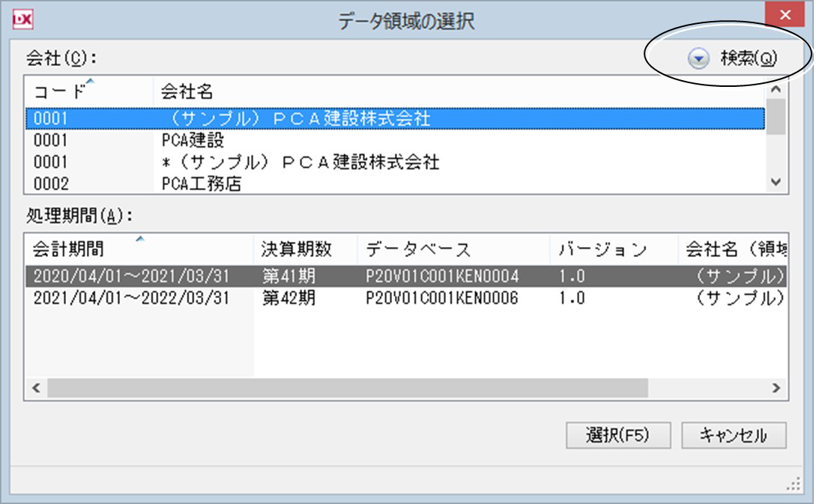The image size is (816, 504).
Task: Click the period list horizontal scroll left arrow
Action: (x=36, y=388)
